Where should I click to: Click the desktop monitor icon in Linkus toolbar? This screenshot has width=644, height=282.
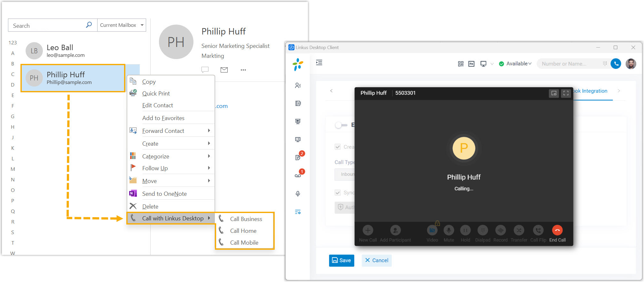[x=483, y=64]
